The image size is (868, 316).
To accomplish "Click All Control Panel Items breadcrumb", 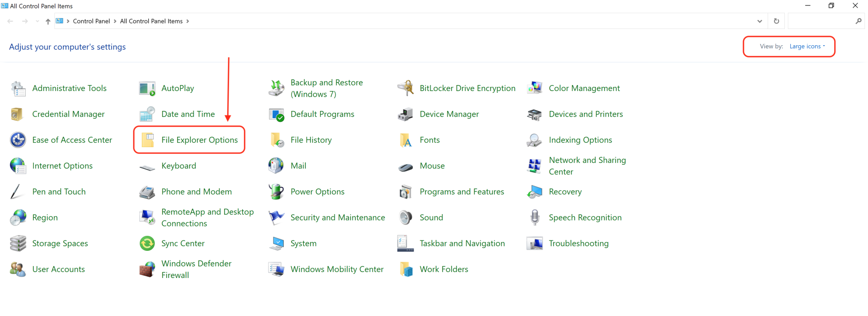I will (x=151, y=21).
